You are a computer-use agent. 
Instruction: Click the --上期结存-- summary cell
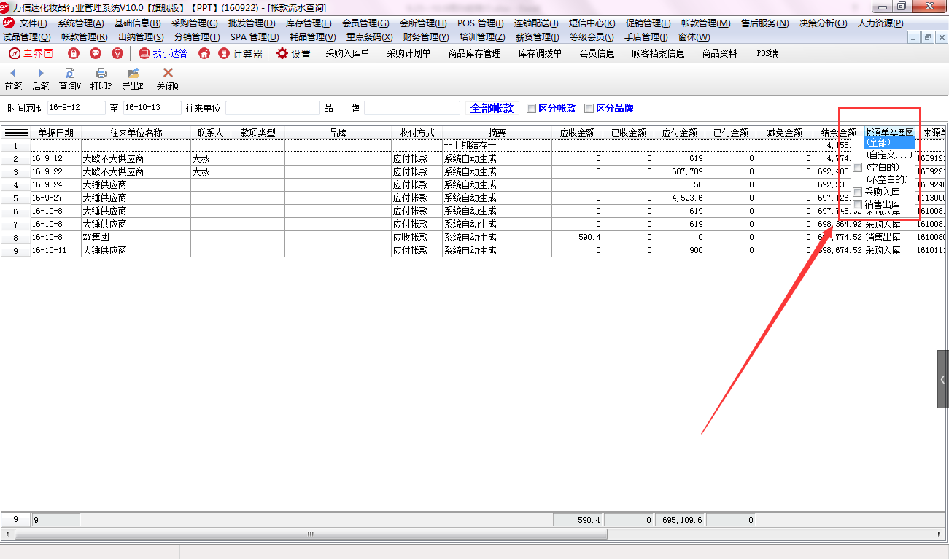(497, 145)
